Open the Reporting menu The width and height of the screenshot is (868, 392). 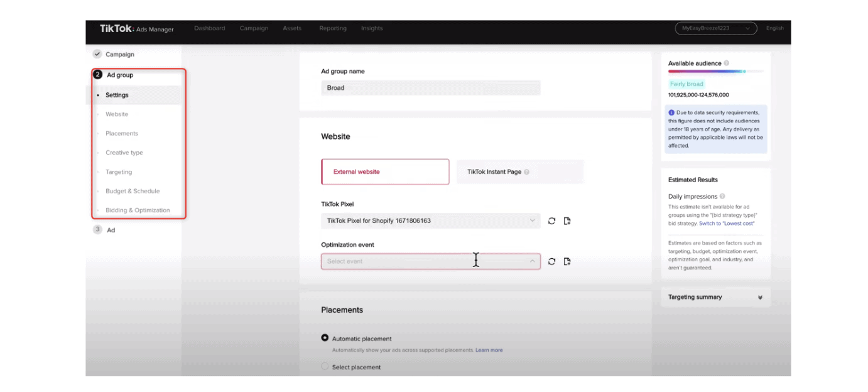click(x=333, y=28)
